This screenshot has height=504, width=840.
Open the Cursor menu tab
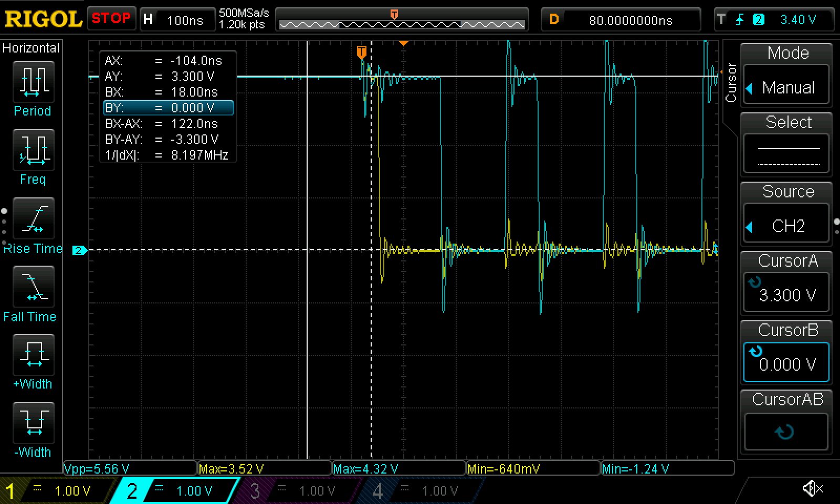click(731, 83)
